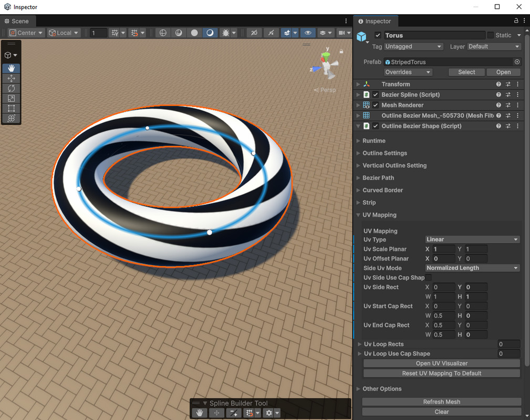The width and height of the screenshot is (530, 420).
Task: Toggle the Inspector lock icon
Action: 516,20
